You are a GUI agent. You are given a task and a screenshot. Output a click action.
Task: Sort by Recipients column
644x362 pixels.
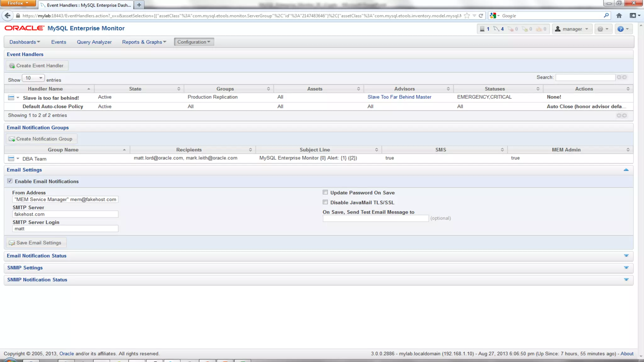click(193, 150)
